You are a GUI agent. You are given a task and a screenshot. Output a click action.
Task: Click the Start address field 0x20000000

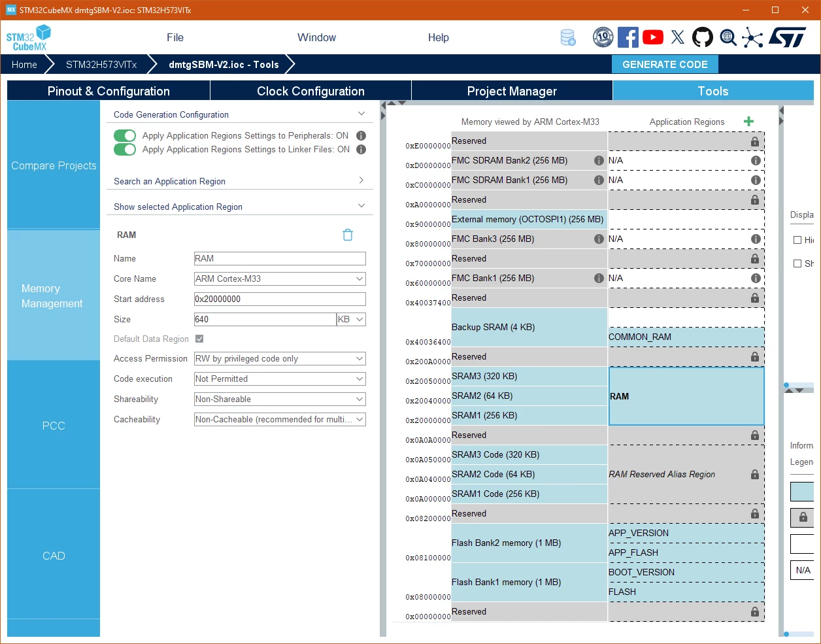[x=280, y=299]
